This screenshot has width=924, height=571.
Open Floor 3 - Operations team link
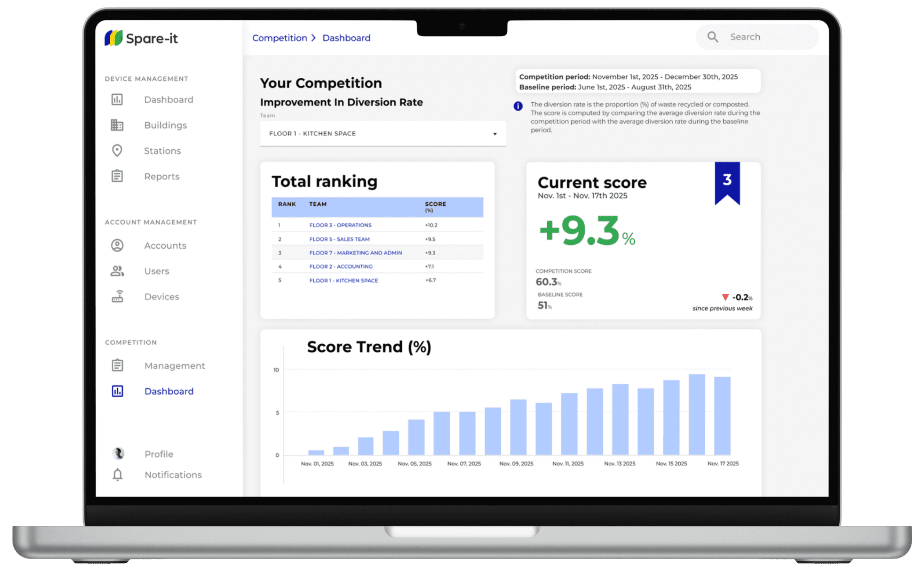coord(340,225)
